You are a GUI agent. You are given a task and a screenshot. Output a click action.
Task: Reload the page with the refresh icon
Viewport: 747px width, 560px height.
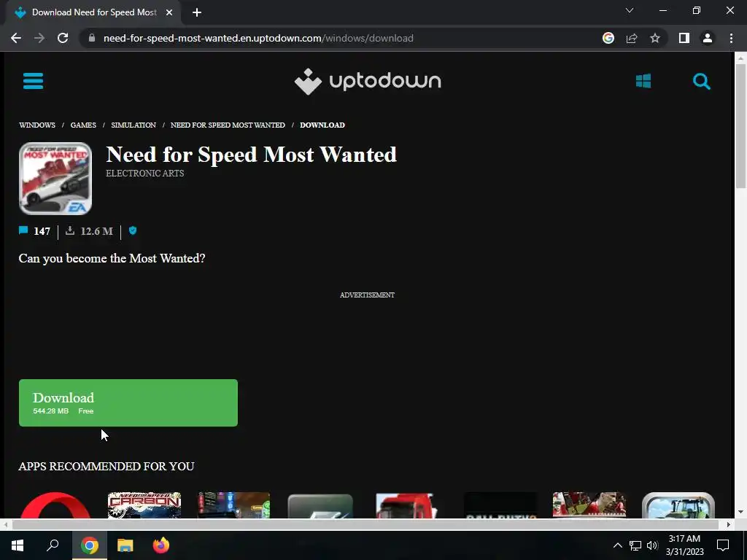[x=63, y=38]
